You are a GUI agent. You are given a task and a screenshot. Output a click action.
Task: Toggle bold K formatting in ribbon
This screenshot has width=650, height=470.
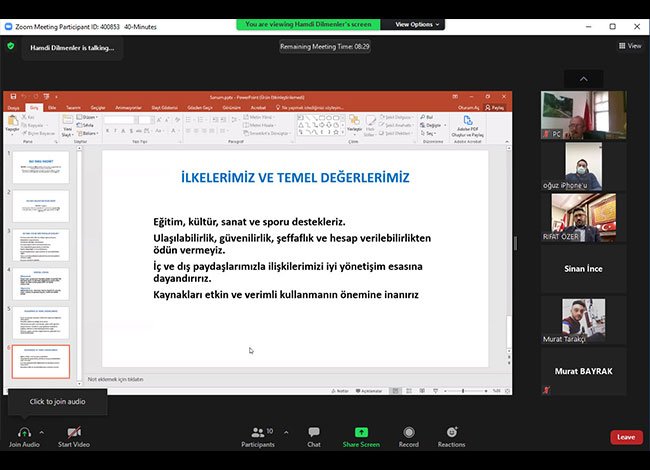pos(107,131)
